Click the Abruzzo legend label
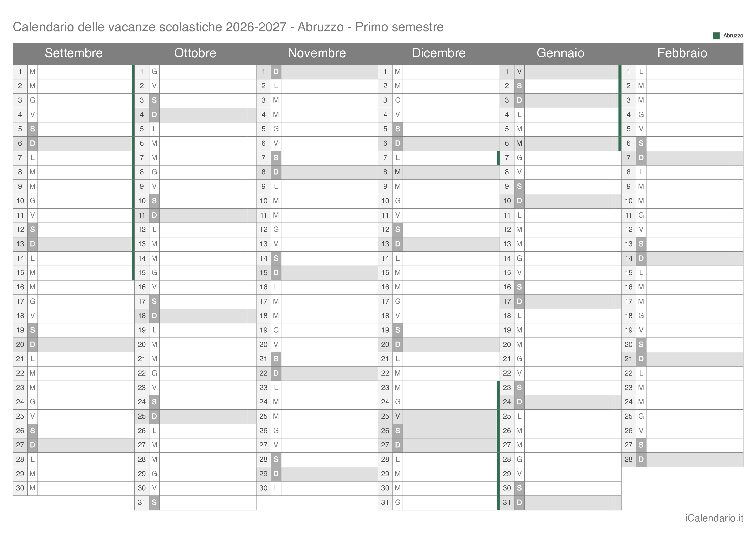756x535 pixels. coord(733,36)
